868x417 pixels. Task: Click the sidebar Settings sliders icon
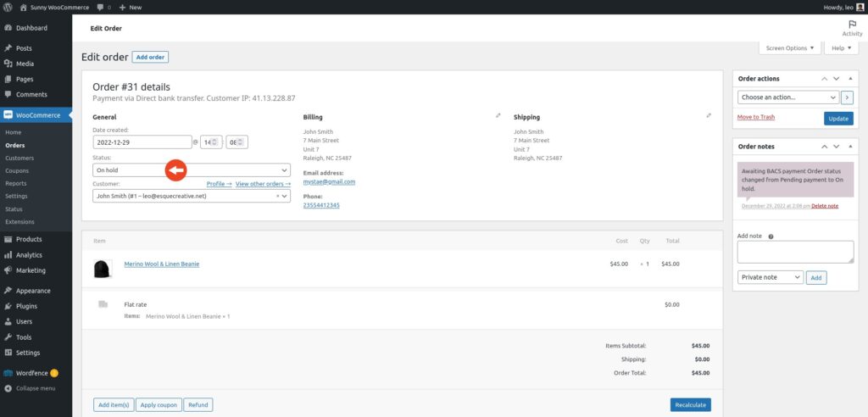pyautogui.click(x=8, y=353)
